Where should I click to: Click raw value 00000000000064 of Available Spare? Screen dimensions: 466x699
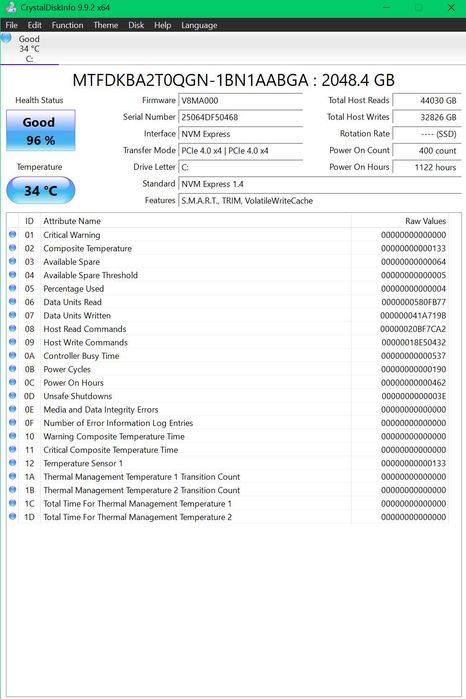tap(413, 262)
